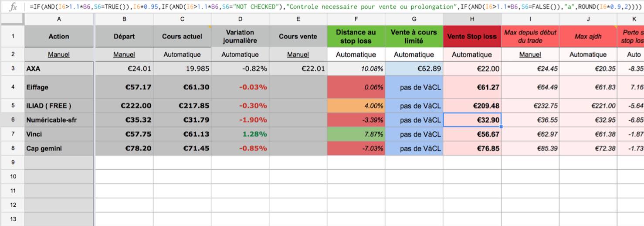The image size is (644, 226).
Task: Click the underlined Manuel under Cours vente
Action: pyautogui.click(x=298, y=55)
